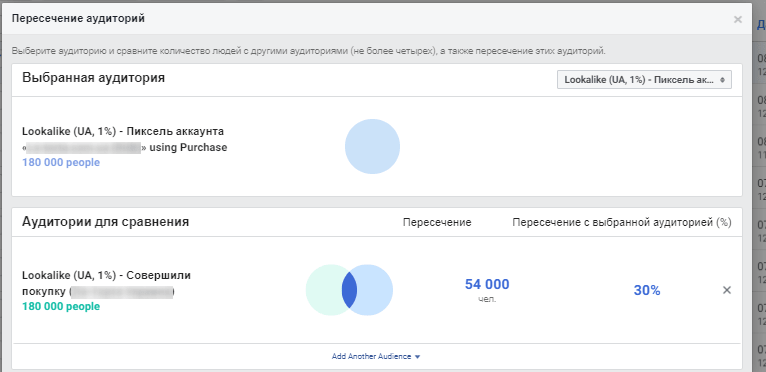Click the Аудитории для сравнения heading
This screenshot has height=372, width=766.
tap(106, 222)
